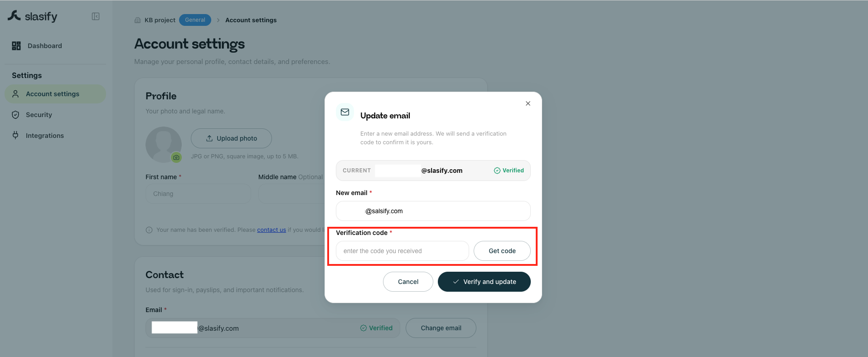The width and height of the screenshot is (868, 357).
Task: Open the Dashboard grid icon
Action: 16,46
